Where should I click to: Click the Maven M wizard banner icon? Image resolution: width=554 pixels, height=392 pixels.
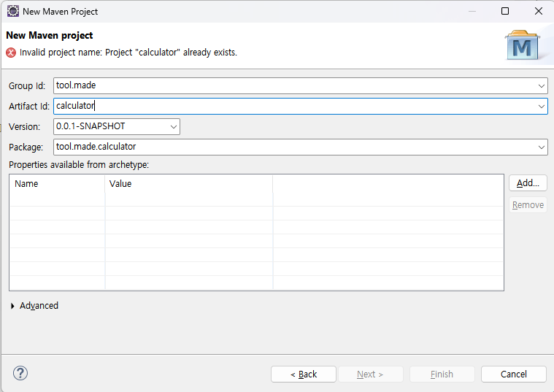pyautogui.click(x=522, y=45)
